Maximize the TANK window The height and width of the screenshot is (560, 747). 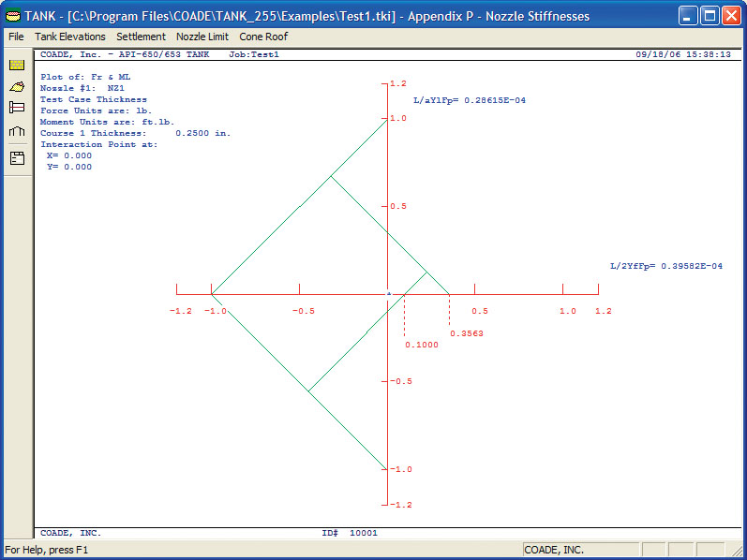click(710, 16)
